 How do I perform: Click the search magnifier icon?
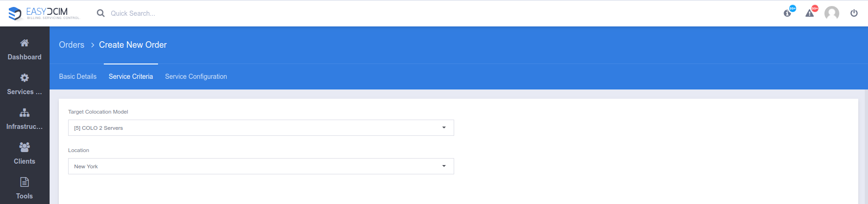coord(101,13)
